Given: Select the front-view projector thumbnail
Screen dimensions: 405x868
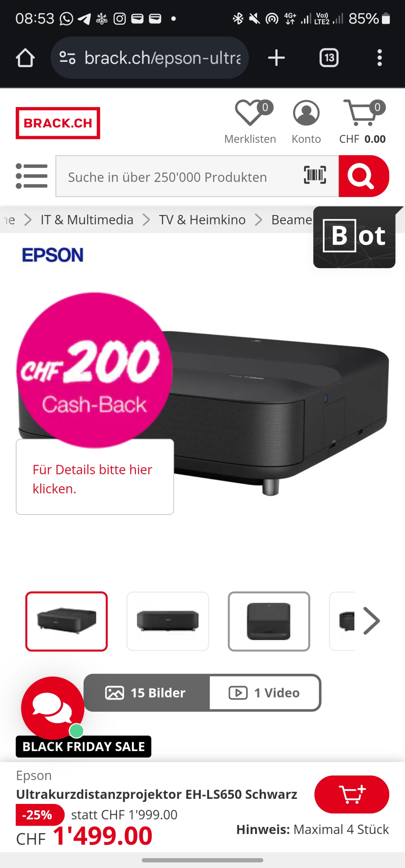Looking at the screenshot, I should [168, 621].
